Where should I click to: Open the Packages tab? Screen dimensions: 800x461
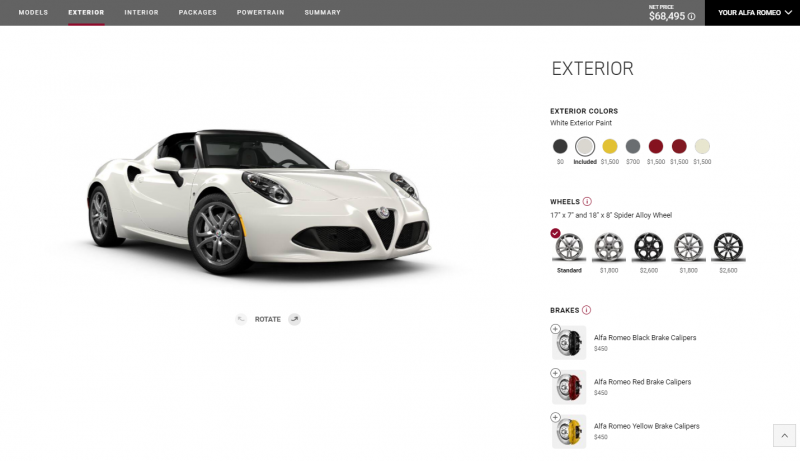click(x=197, y=12)
